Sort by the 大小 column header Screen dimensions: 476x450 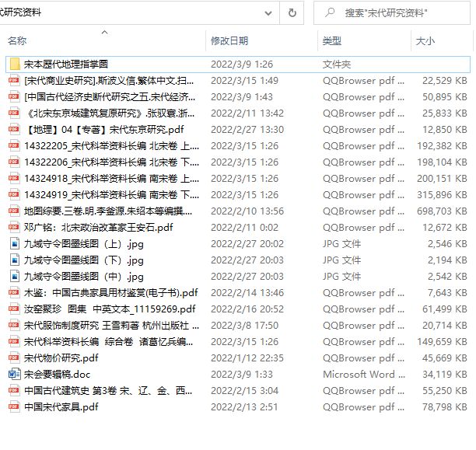tap(425, 40)
